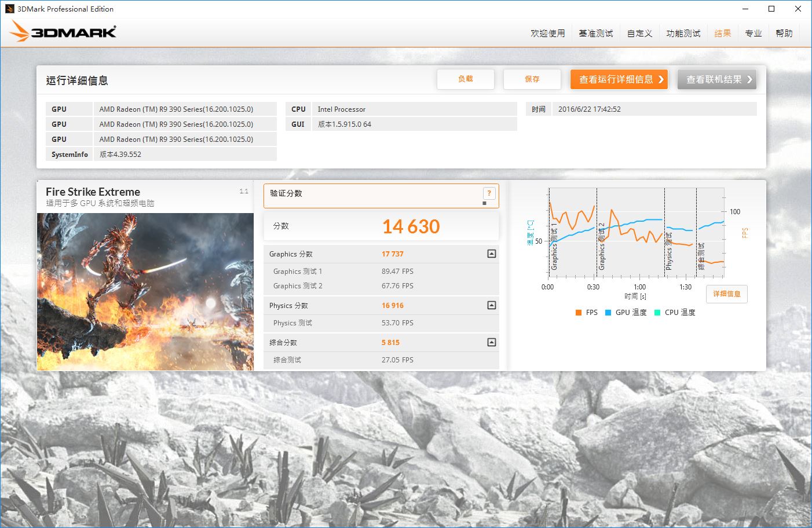Open the 自定义 tab

coord(640,34)
